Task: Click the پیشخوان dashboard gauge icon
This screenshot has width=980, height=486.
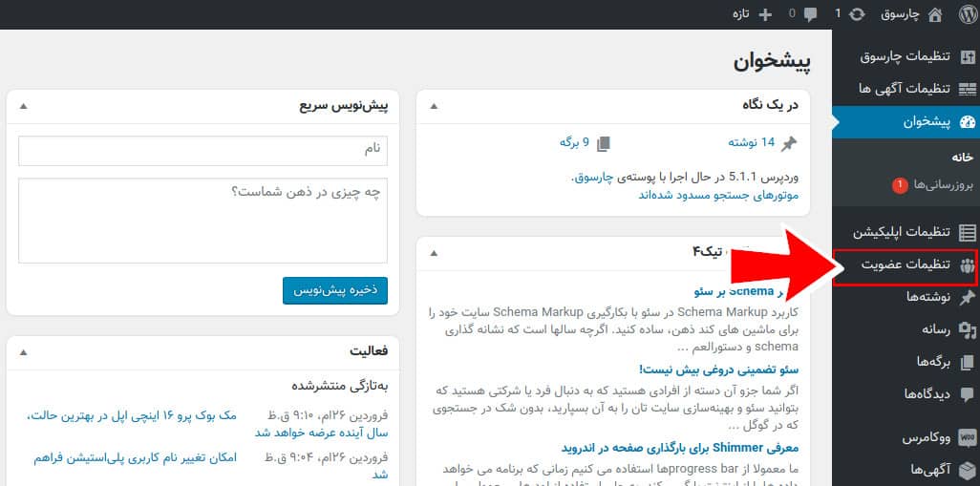Action: (x=967, y=122)
